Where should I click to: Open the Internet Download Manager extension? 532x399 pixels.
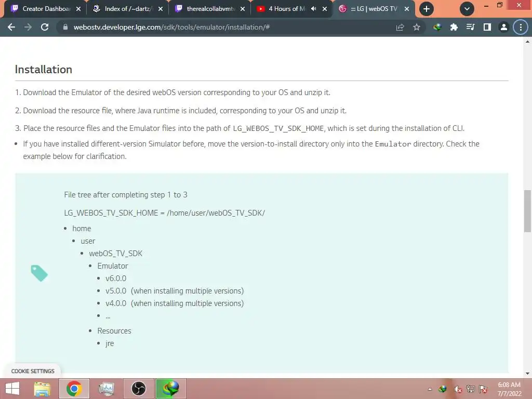tap(437, 27)
